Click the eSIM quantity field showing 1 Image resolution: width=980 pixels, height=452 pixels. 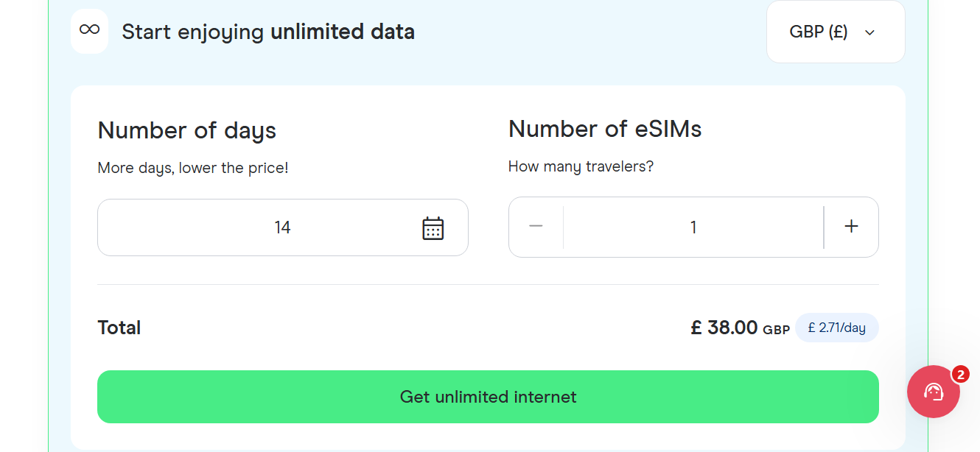coord(693,227)
